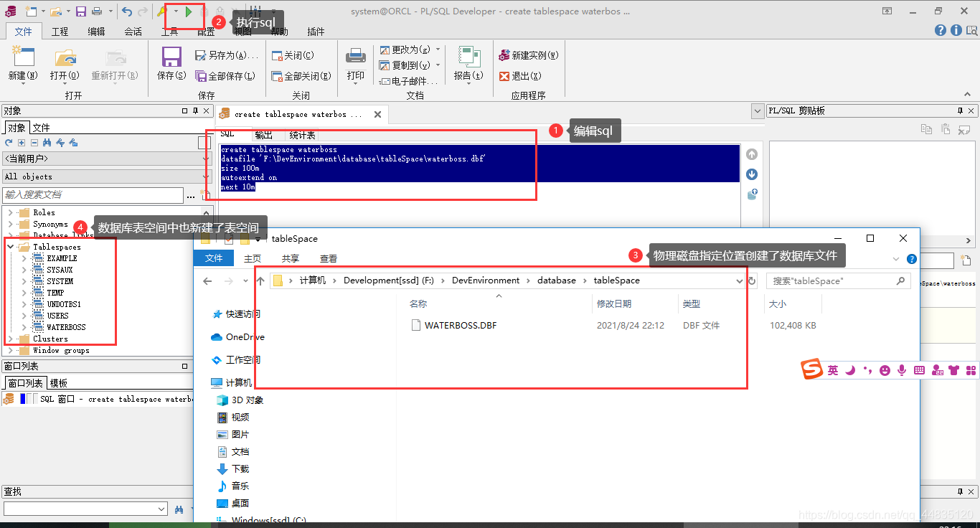
Task: Click 打开(O) open folder icon
Action: 65,57
